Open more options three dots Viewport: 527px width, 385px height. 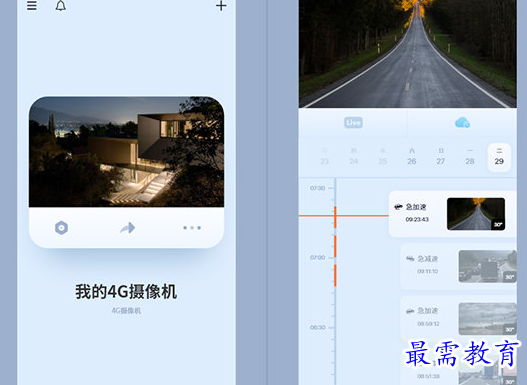click(192, 228)
